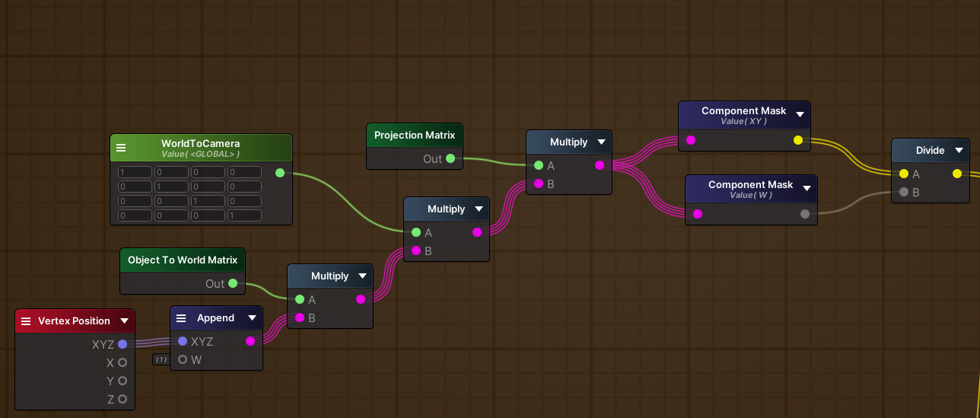Select the WorldToCamera node output port
This screenshot has height=418, width=980.
[x=280, y=173]
